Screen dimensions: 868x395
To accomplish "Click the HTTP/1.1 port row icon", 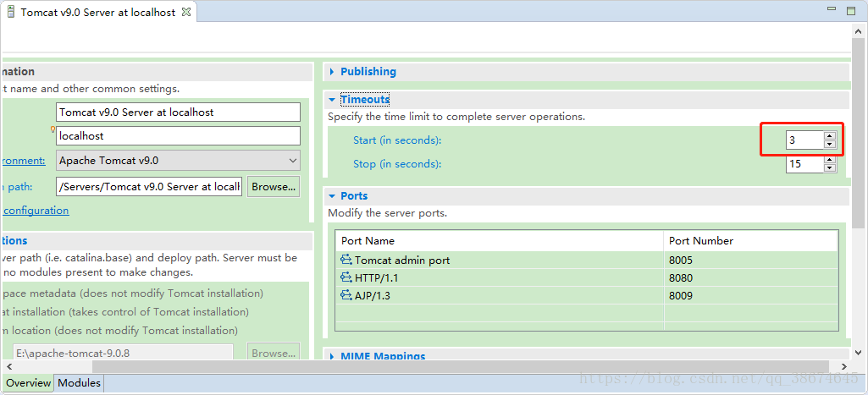I will [x=346, y=277].
